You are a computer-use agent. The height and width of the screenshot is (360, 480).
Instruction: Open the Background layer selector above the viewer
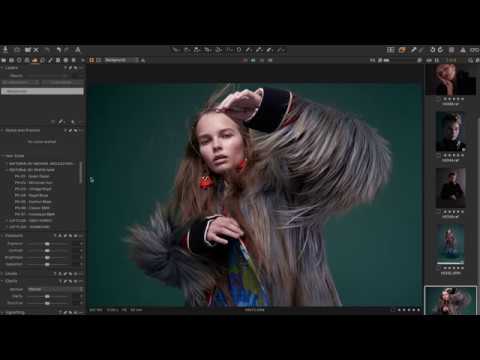pos(121,60)
